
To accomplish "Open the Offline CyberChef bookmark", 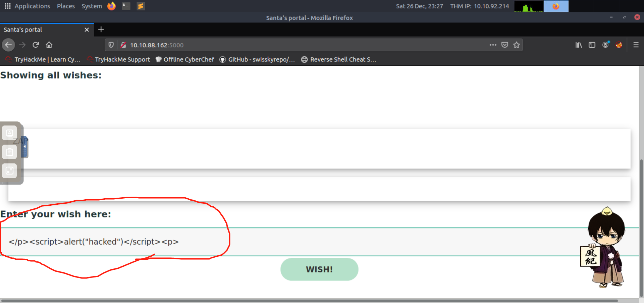I will pyautogui.click(x=185, y=59).
